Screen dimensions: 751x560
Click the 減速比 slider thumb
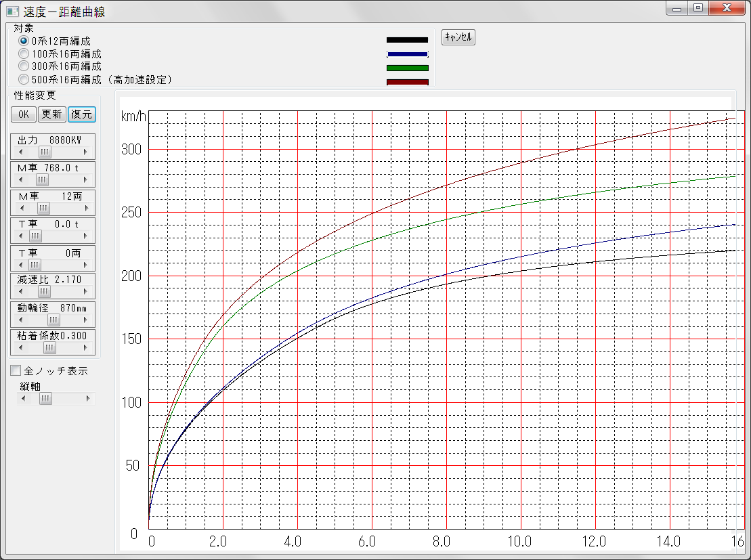click(44, 292)
